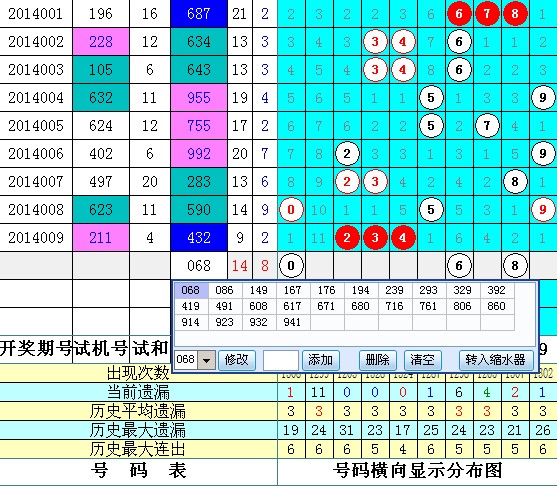Open the 068 combo box dropdown arrow
Viewport: 557px width, 486px height.
tap(206, 360)
